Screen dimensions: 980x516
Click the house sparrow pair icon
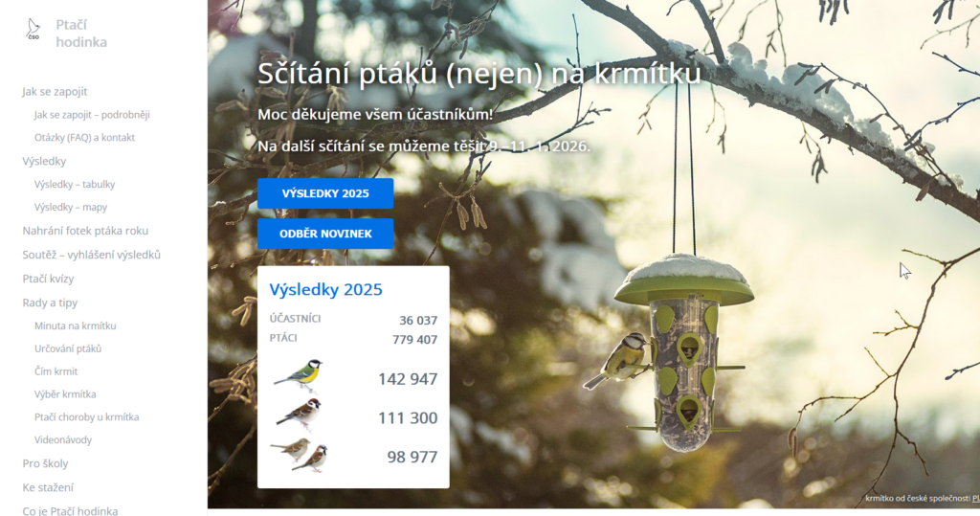pos(299,455)
